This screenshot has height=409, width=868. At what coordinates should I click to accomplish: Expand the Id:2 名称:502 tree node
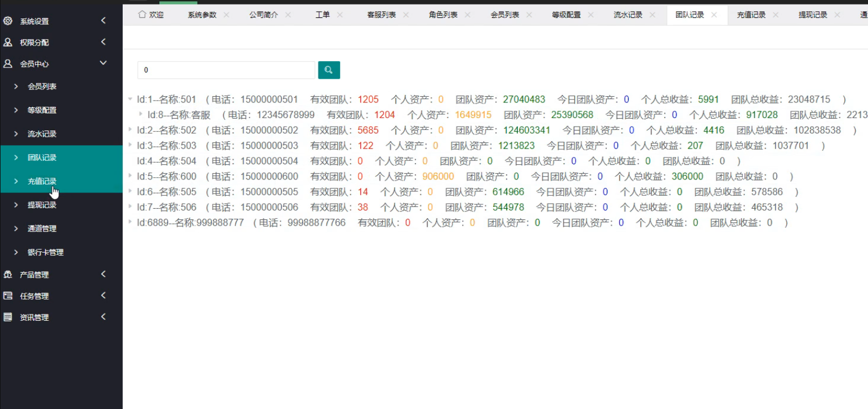click(x=131, y=130)
